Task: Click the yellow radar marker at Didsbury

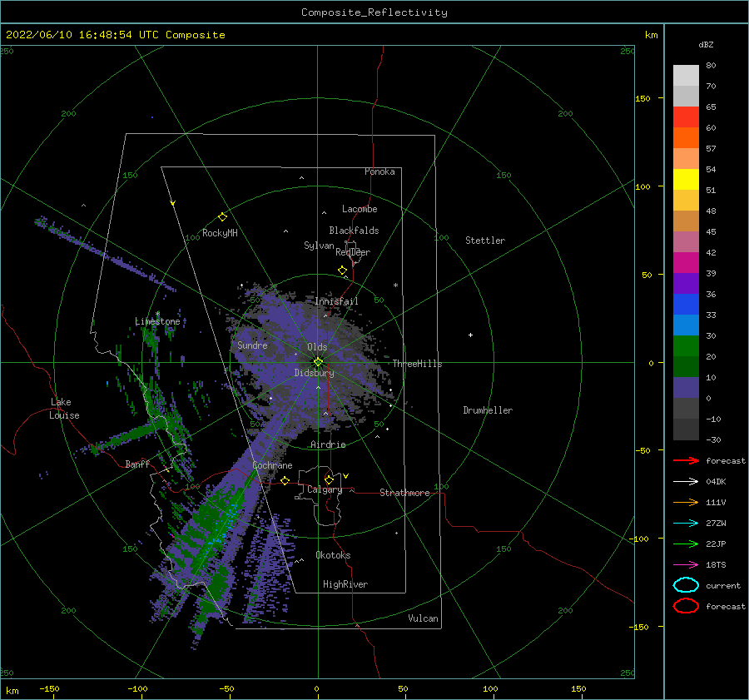Action: click(318, 362)
